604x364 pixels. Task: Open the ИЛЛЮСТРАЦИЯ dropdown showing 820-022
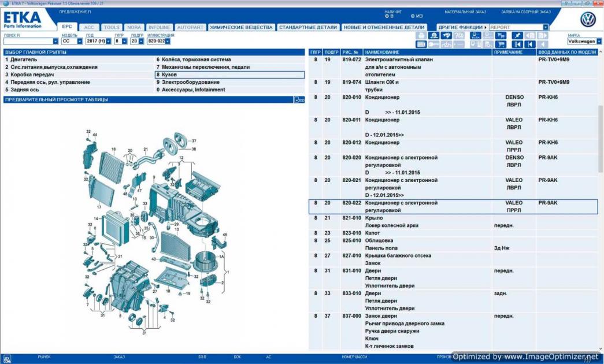(x=168, y=41)
